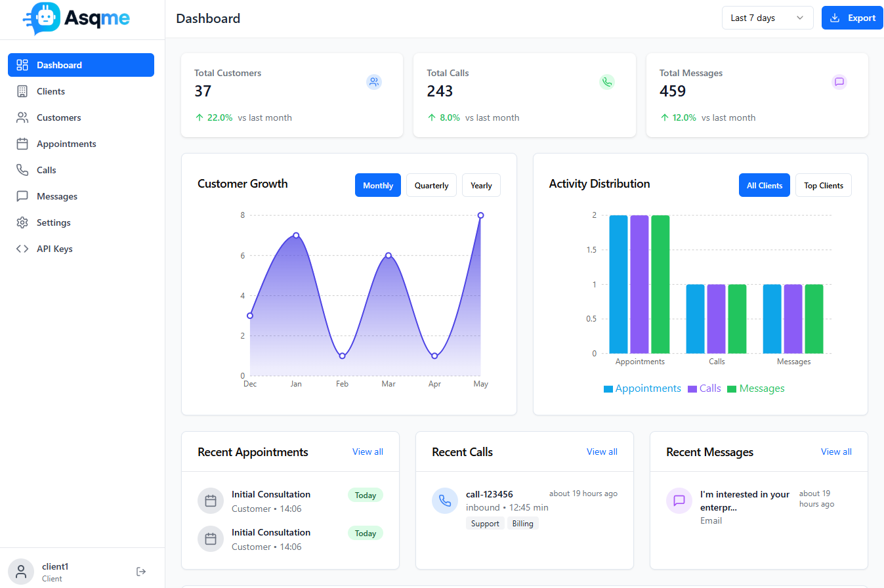Click the Export button
This screenshot has height=588, width=884.
coord(852,18)
